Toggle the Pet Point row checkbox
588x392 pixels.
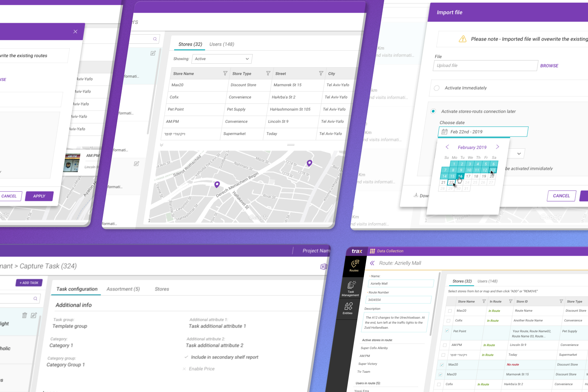click(x=447, y=331)
